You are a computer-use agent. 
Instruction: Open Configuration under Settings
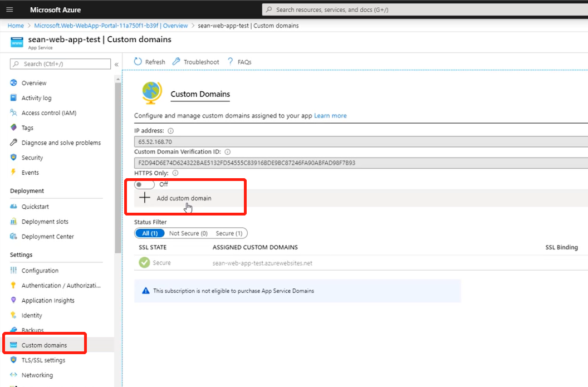(40, 271)
